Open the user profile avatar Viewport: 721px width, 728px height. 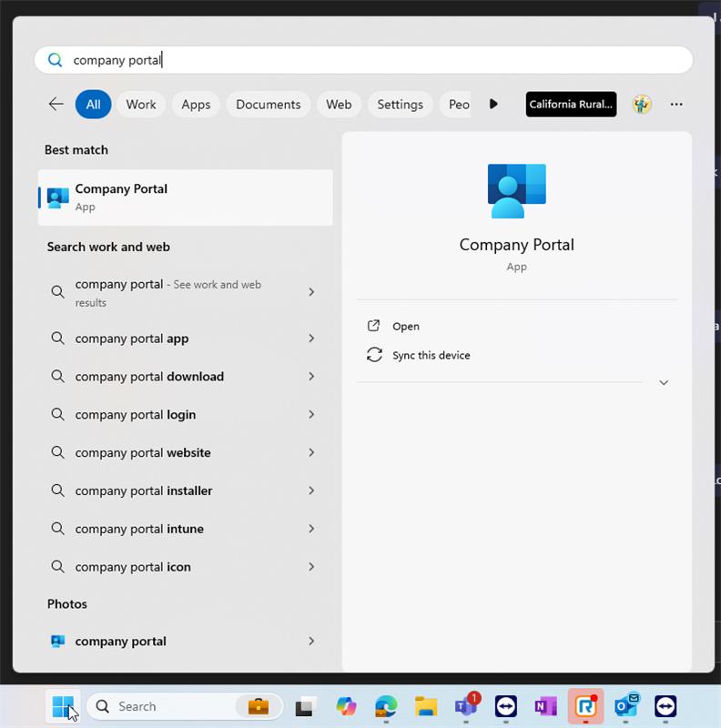642,104
